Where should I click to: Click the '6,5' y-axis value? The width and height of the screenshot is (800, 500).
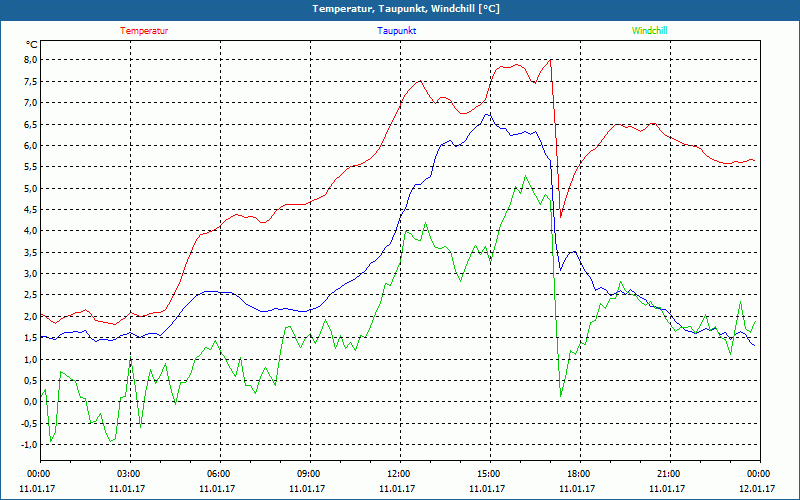(x=31, y=124)
